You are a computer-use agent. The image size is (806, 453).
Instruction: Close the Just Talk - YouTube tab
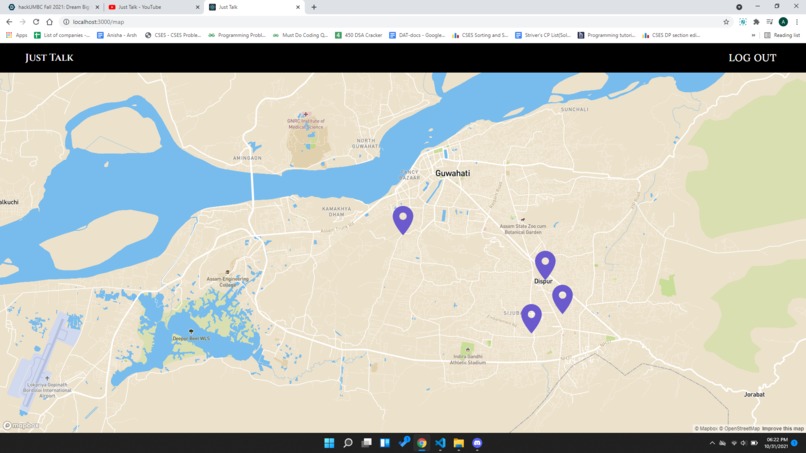tap(197, 7)
